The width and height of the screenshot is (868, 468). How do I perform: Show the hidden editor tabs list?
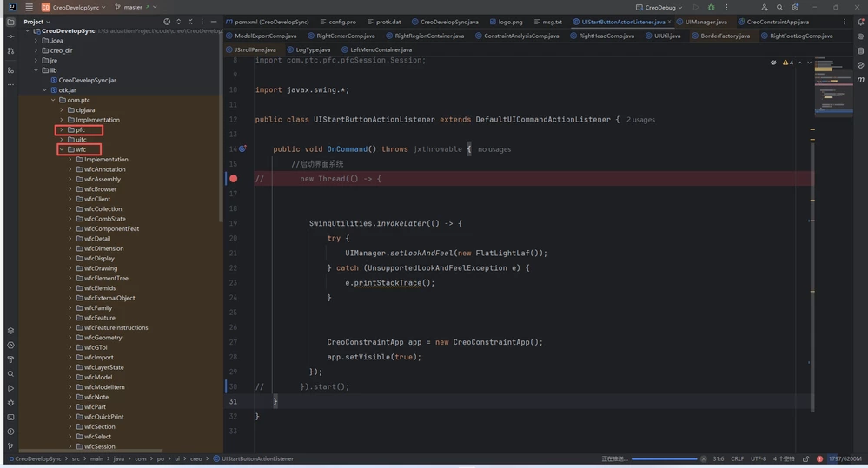coord(845,22)
